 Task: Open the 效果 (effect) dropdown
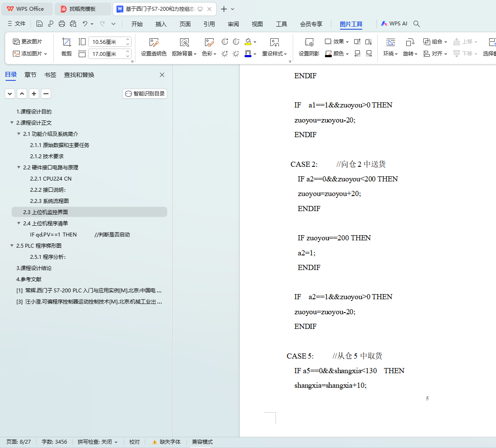click(337, 41)
